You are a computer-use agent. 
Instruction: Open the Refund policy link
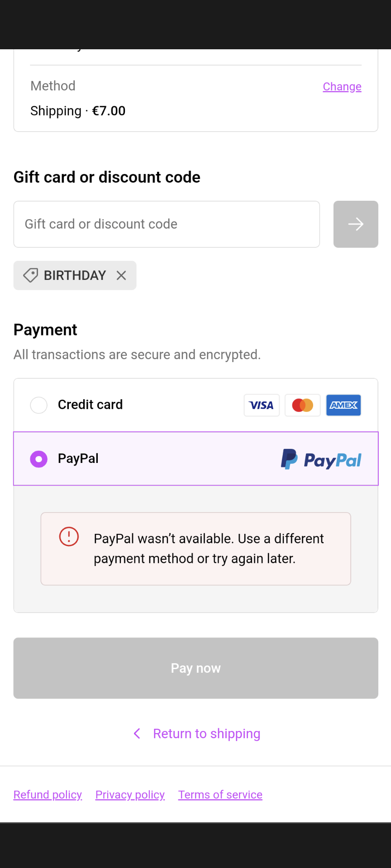[48, 795]
